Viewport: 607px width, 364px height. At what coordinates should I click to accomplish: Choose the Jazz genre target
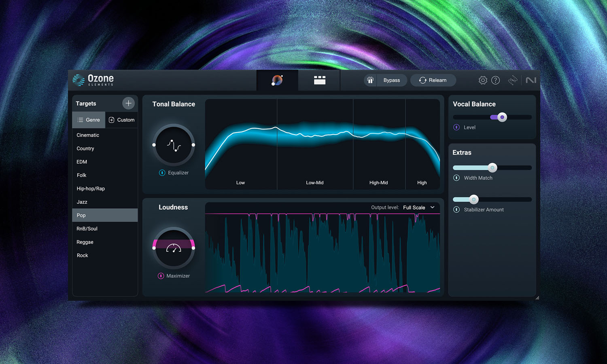(x=105, y=202)
